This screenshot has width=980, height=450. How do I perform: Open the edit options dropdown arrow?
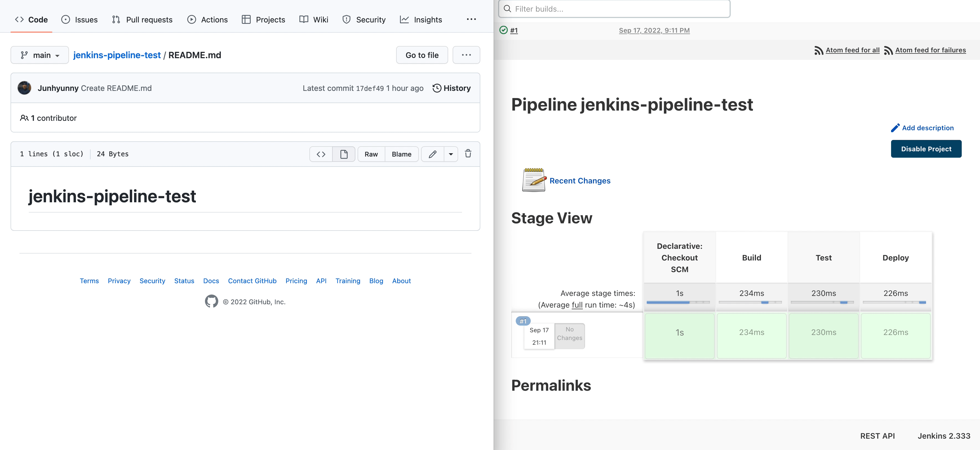451,154
